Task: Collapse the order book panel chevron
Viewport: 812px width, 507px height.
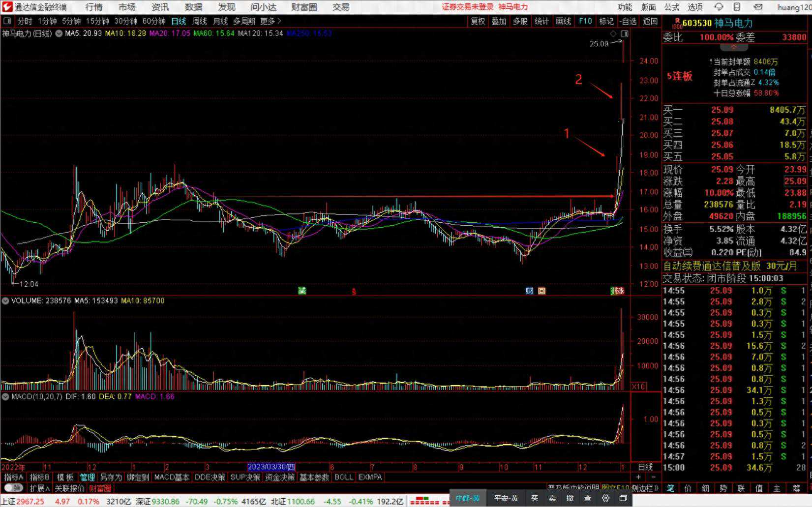Action: click(733, 48)
